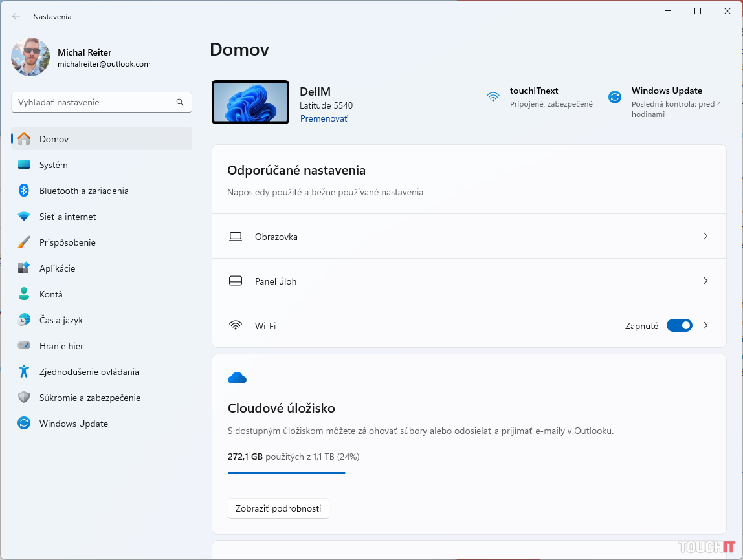Click the Bluetooth icon in the sidebar
The width and height of the screenshot is (743, 560).
24,191
